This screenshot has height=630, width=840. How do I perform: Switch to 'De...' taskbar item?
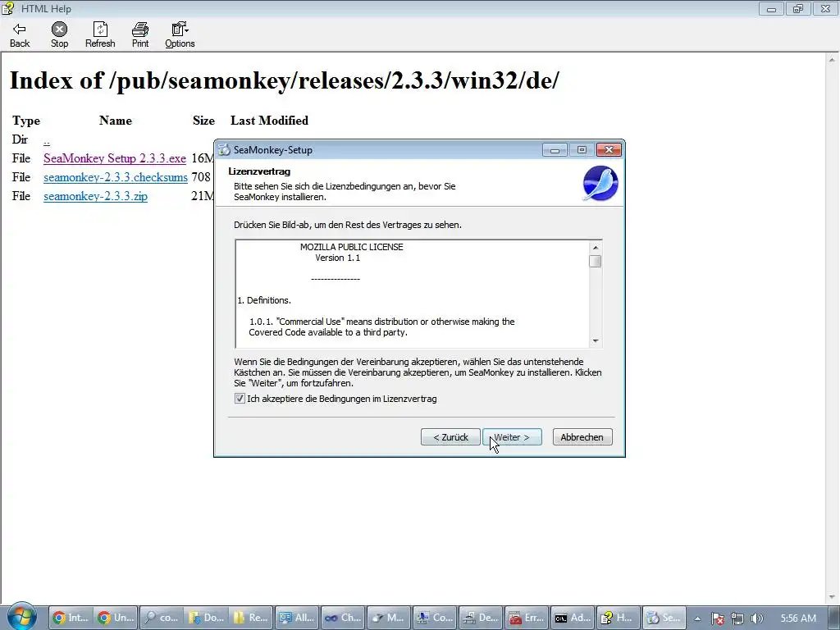pyautogui.click(x=481, y=618)
